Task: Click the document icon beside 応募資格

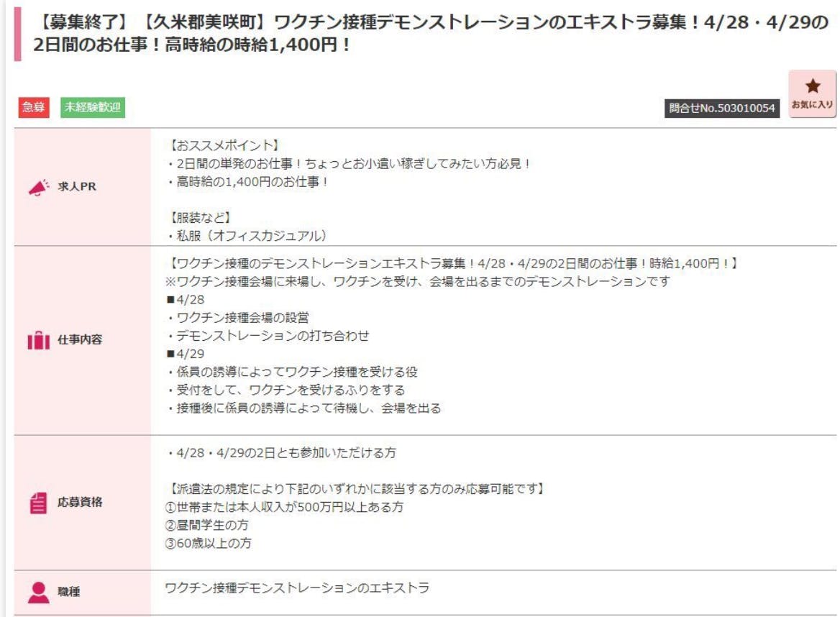Action: click(38, 503)
